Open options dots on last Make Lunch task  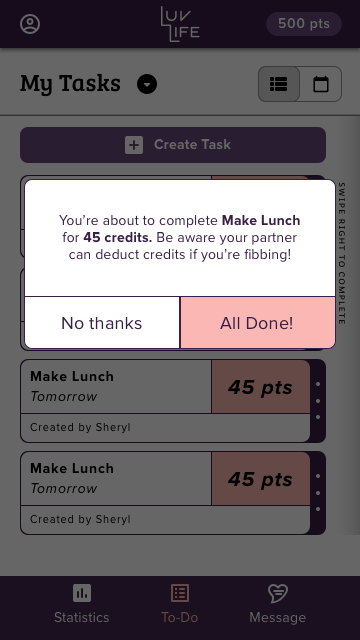[x=318, y=492]
